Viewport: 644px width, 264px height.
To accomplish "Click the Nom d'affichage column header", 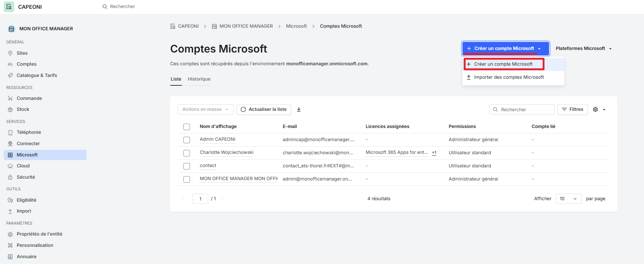I will 218,127.
